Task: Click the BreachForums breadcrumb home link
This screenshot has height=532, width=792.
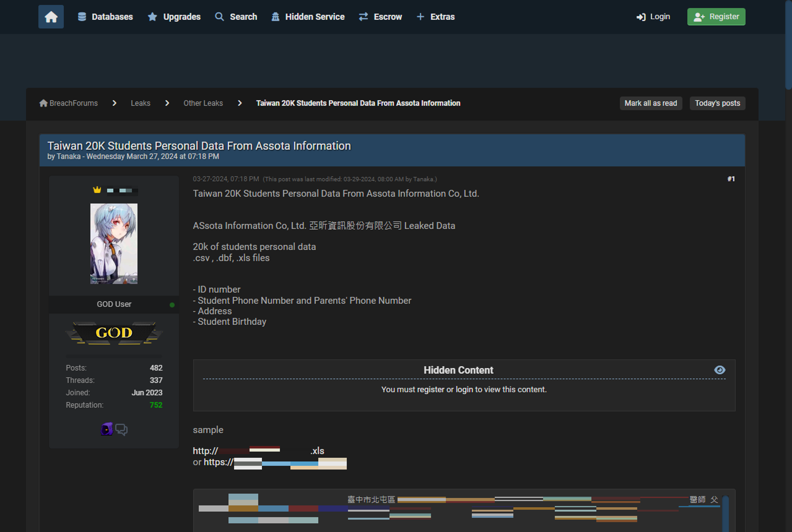Action: [x=69, y=103]
